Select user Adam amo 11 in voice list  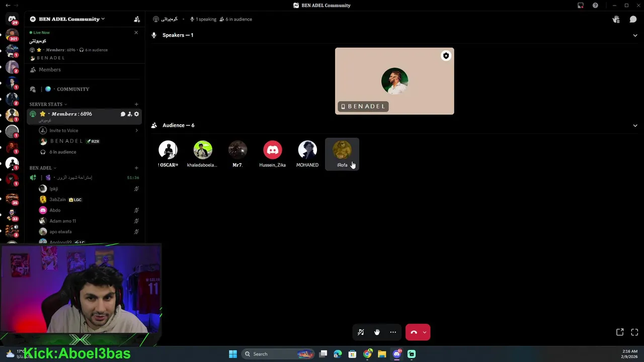point(89,221)
